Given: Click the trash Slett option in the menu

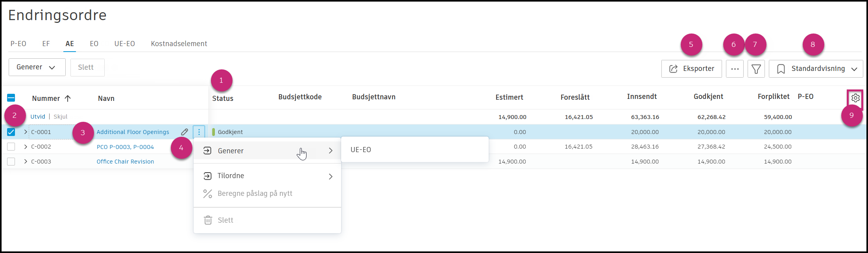Looking at the screenshot, I should click(225, 220).
